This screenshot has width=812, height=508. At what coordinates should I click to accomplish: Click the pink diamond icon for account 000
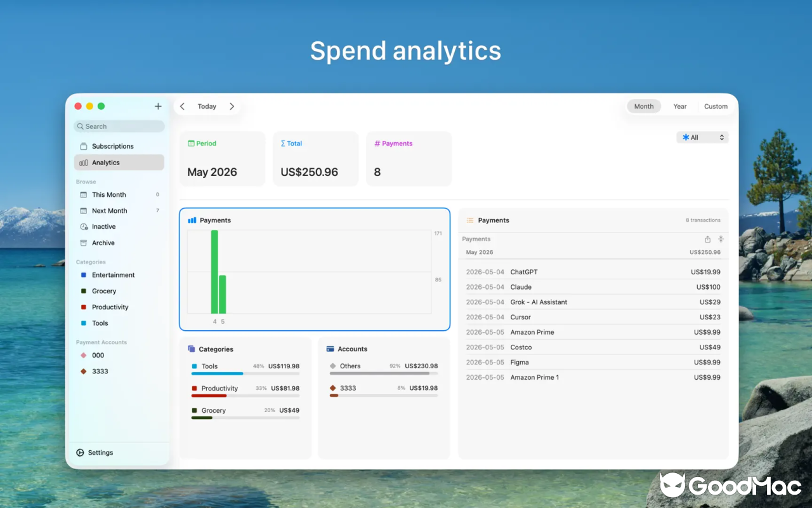(84, 356)
